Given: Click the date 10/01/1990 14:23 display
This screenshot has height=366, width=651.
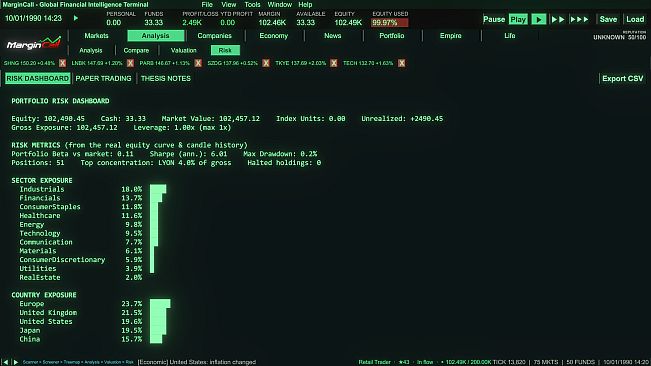Looking at the screenshot, I should pos(33,18).
